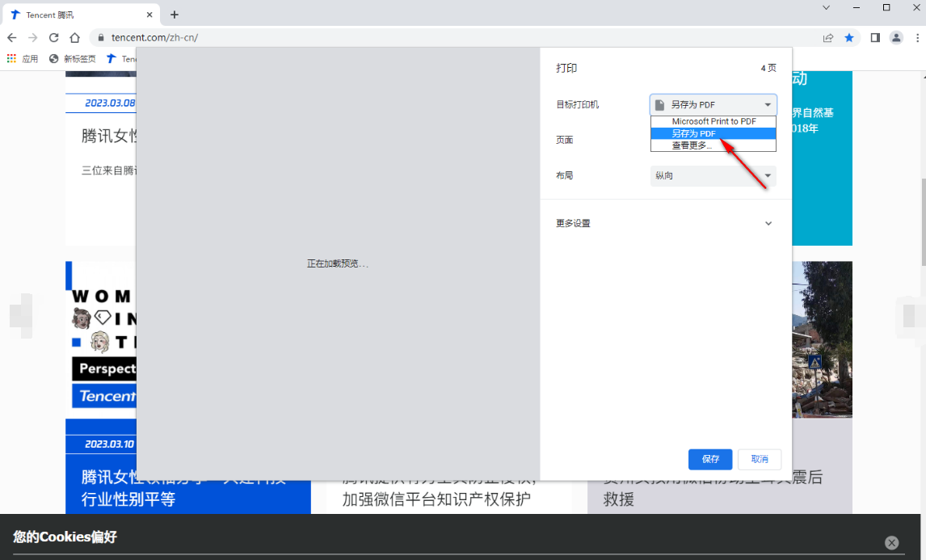Open a new browser tab

175,14
